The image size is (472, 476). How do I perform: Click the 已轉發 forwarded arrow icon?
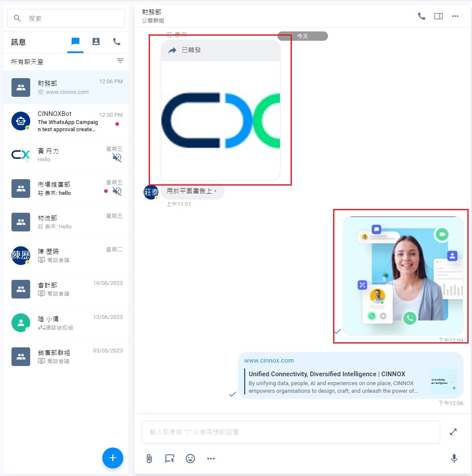pyautogui.click(x=172, y=50)
